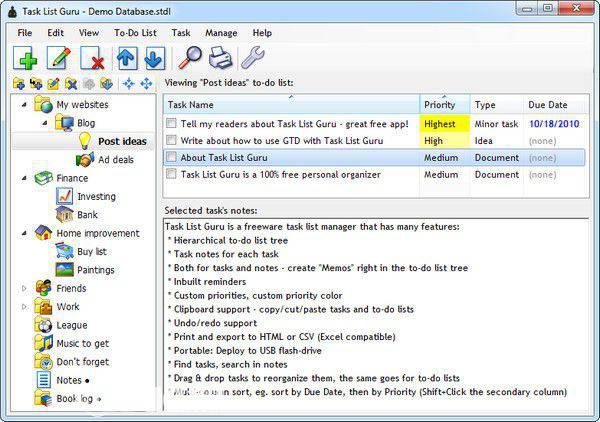
Task: Click the 'Minor task' type cell
Action: point(496,124)
